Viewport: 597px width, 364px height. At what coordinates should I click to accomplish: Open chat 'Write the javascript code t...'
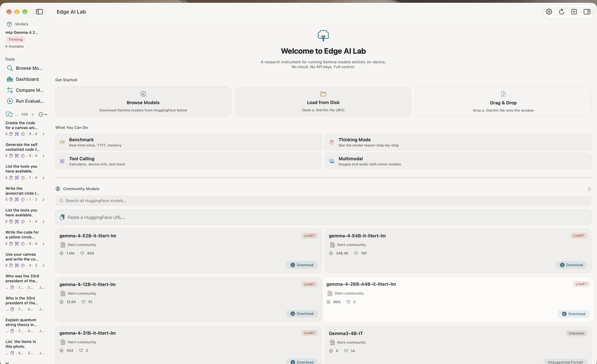click(x=25, y=194)
